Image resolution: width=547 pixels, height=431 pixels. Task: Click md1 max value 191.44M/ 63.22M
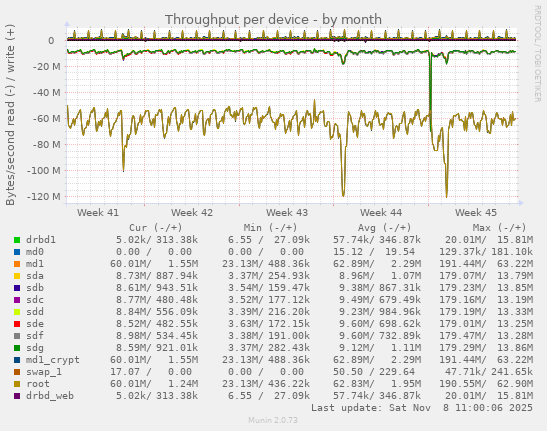click(486, 264)
